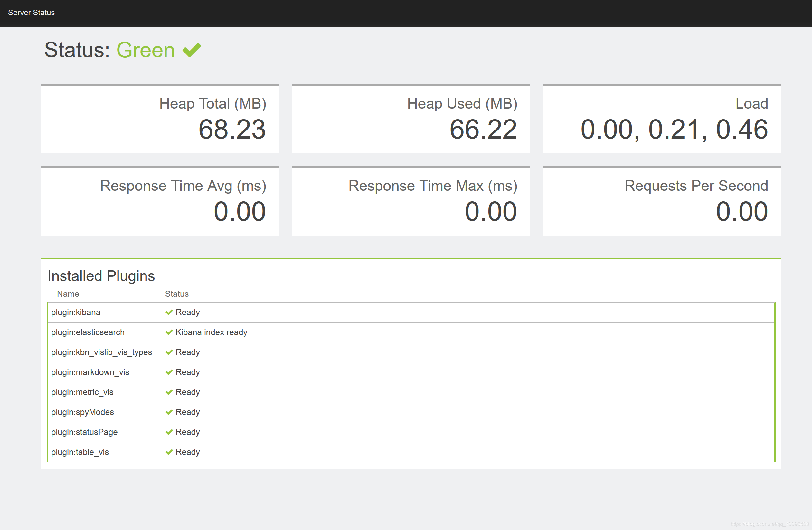This screenshot has width=812, height=530.
Task: Click the green 'Green' status word
Action: pyautogui.click(x=146, y=50)
